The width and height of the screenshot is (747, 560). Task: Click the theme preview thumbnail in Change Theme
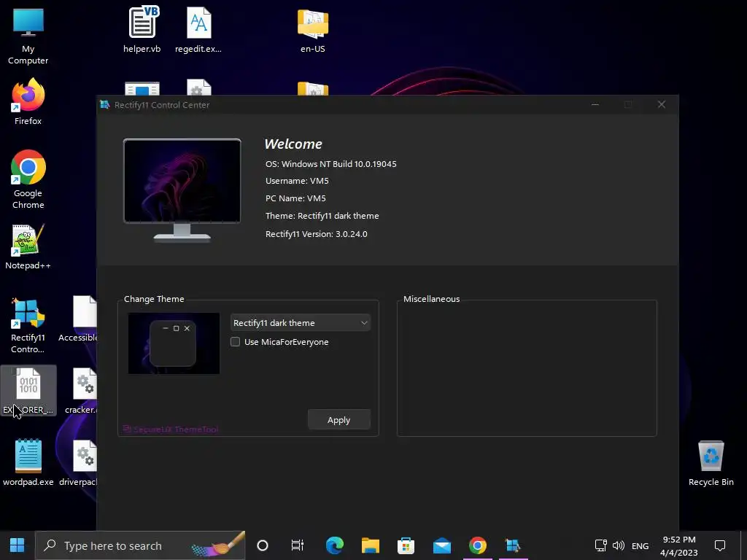pos(174,343)
